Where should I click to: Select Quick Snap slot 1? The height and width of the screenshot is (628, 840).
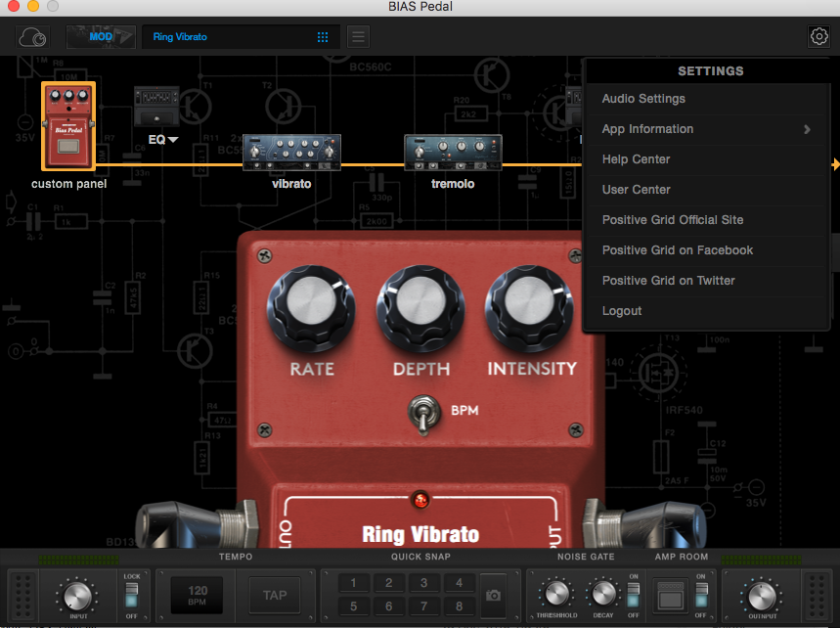(x=354, y=583)
